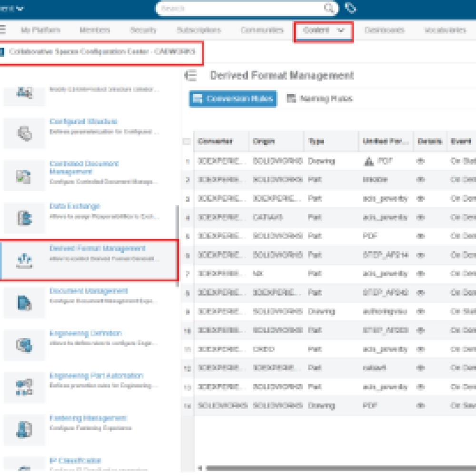Click the Conversion Rules button
Viewport: 476px width, 476px height.
tap(233, 99)
